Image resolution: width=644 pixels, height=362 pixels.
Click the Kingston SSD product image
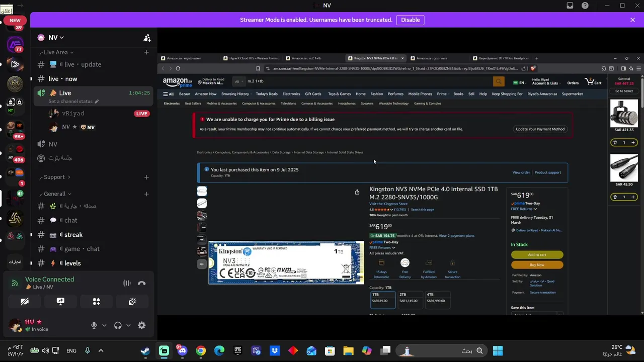coord(286,263)
